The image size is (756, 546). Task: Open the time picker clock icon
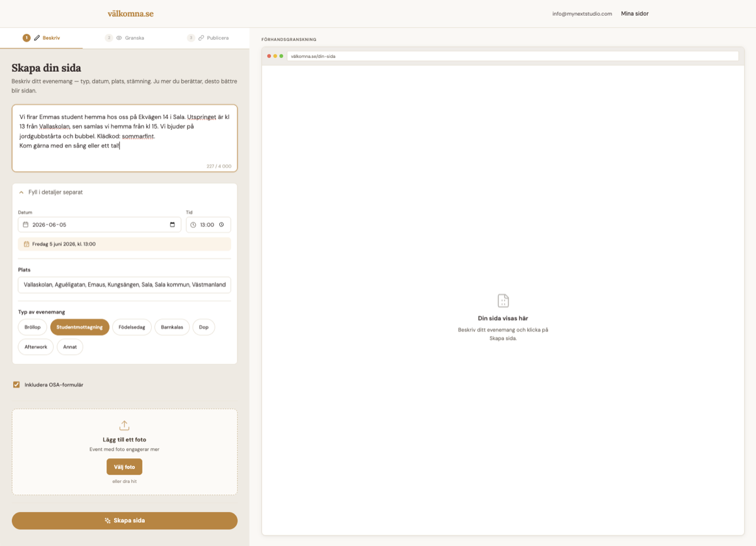click(x=222, y=224)
